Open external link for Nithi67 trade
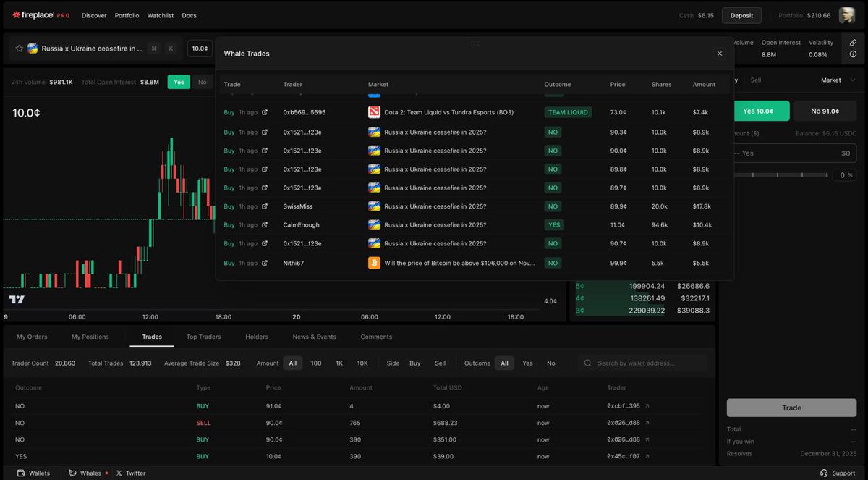 tap(265, 263)
